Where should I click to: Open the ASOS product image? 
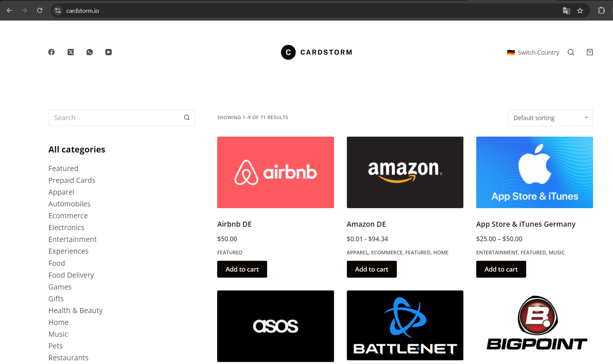coord(275,326)
